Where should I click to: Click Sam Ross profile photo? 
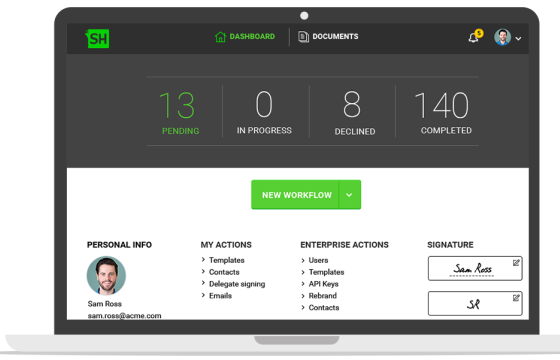click(106, 276)
